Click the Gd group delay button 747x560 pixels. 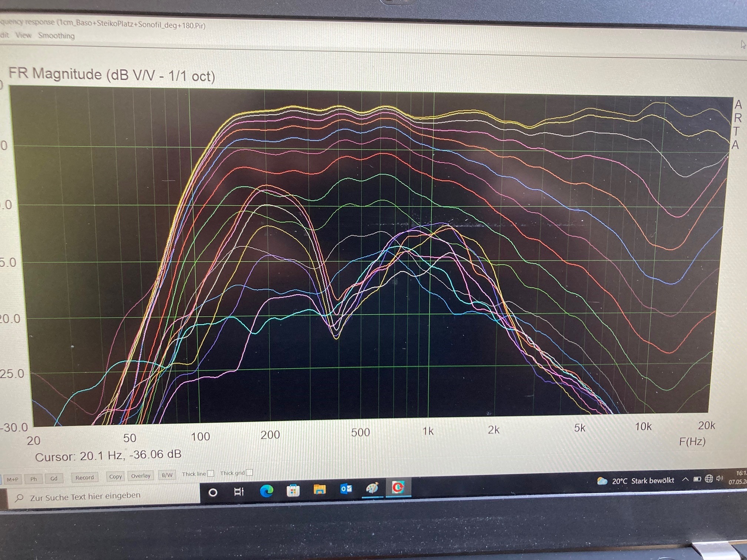pyautogui.click(x=54, y=478)
